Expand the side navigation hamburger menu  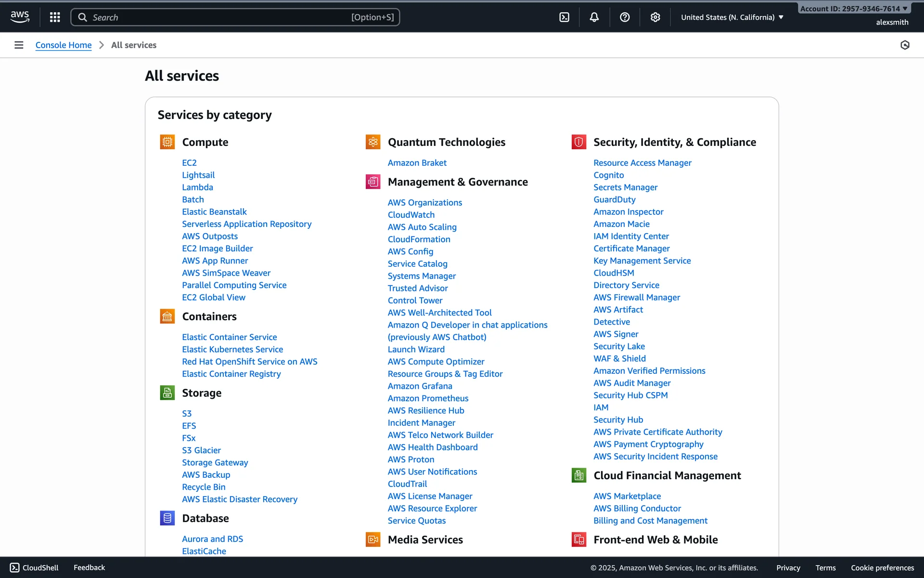19,45
